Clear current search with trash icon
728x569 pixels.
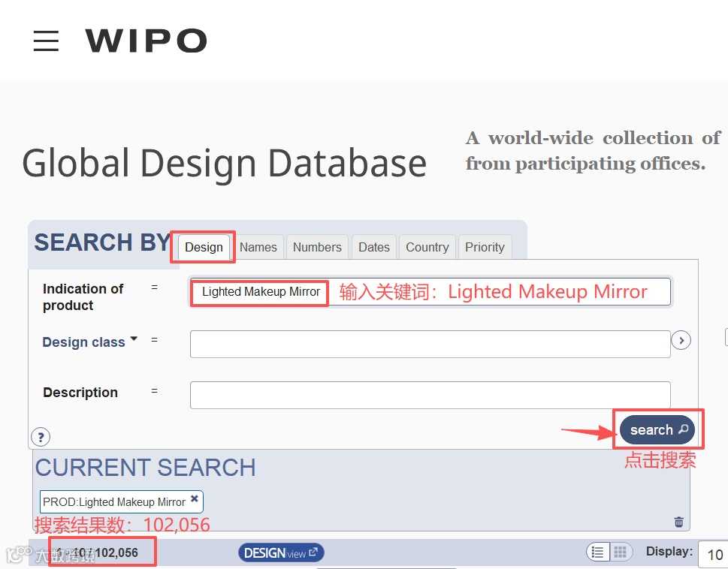(x=678, y=522)
